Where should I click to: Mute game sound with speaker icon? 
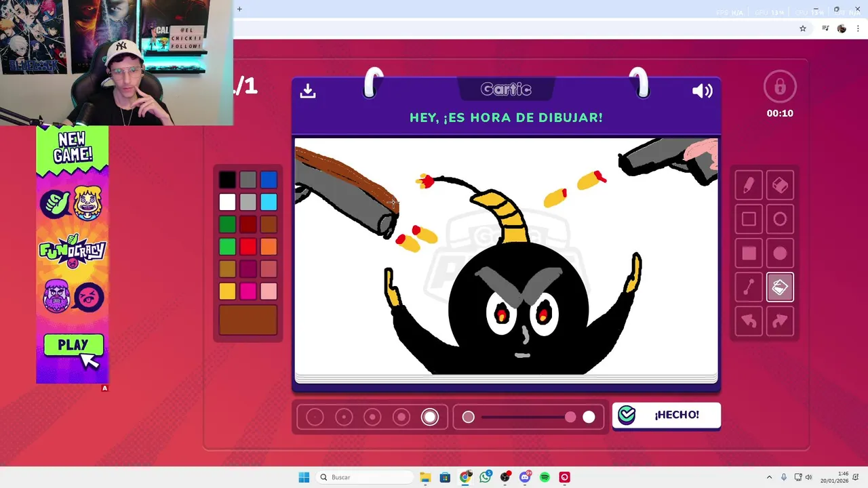[x=702, y=91]
